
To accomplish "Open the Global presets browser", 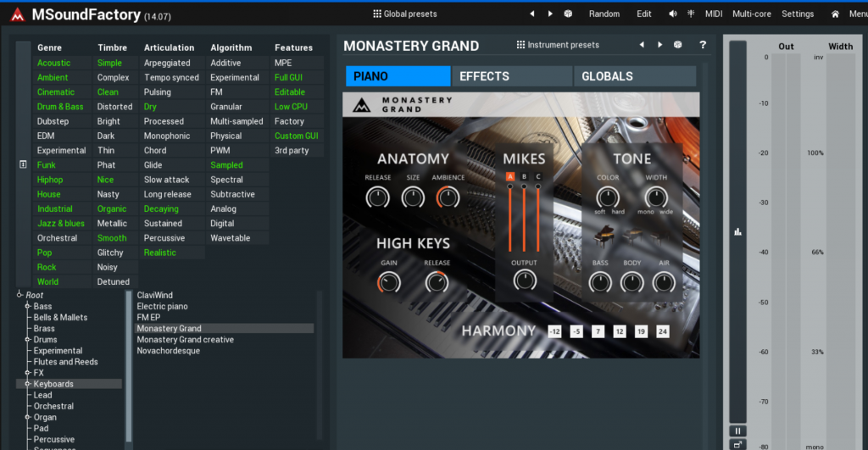I will pos(404,14).
